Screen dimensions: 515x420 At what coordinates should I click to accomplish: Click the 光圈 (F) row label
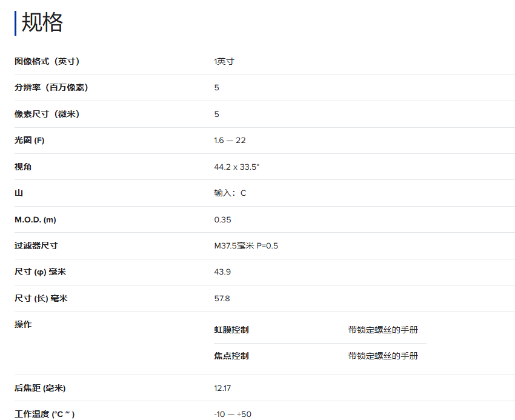click(30, 140)
